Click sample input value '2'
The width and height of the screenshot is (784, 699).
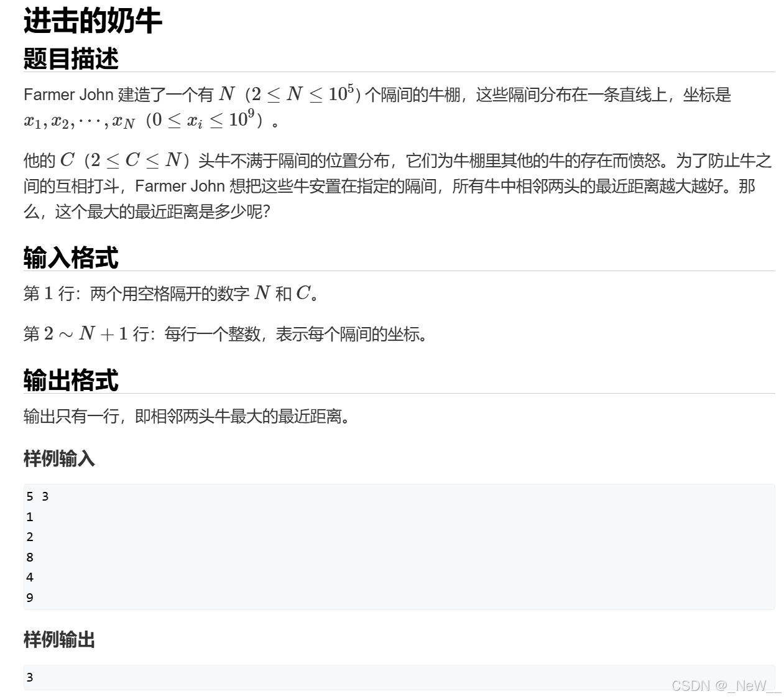[30, 537]
